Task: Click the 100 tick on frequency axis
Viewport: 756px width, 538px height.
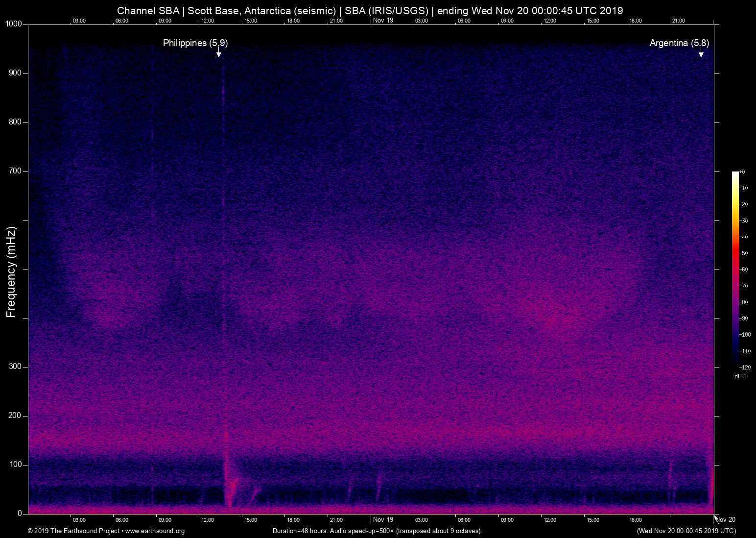Action: 15,465
